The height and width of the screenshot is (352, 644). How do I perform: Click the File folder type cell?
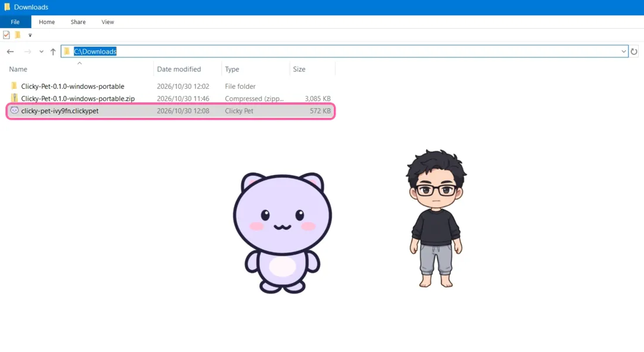(x=240, y=86)
